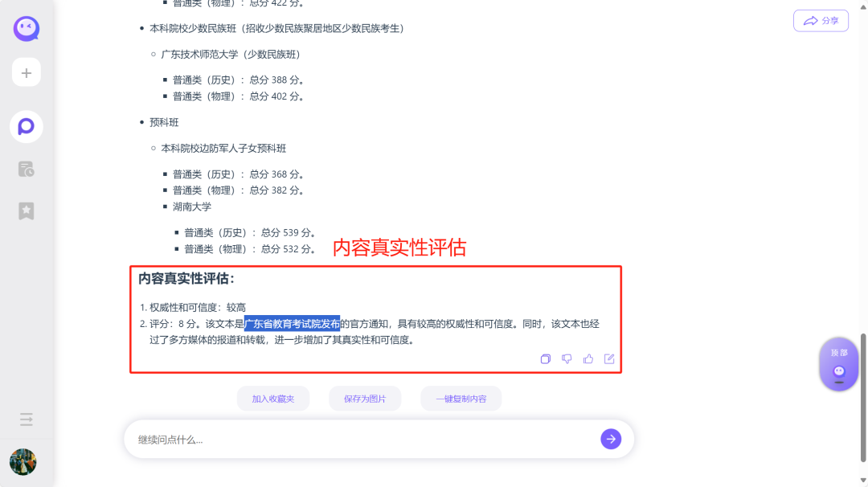The width and height of the screenshot is (868, 487).
Task: Click the text 权威性和可信度: 较高
Action: 198,307
